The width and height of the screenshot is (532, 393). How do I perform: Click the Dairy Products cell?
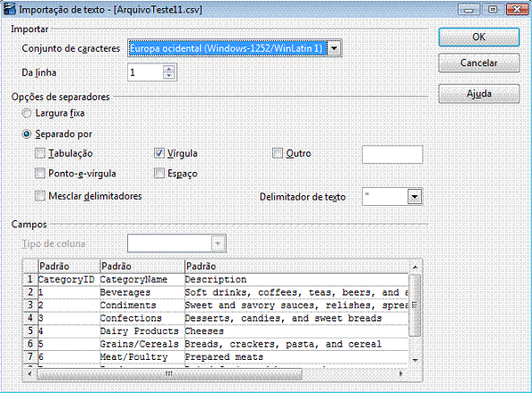[x=142, y=331]
